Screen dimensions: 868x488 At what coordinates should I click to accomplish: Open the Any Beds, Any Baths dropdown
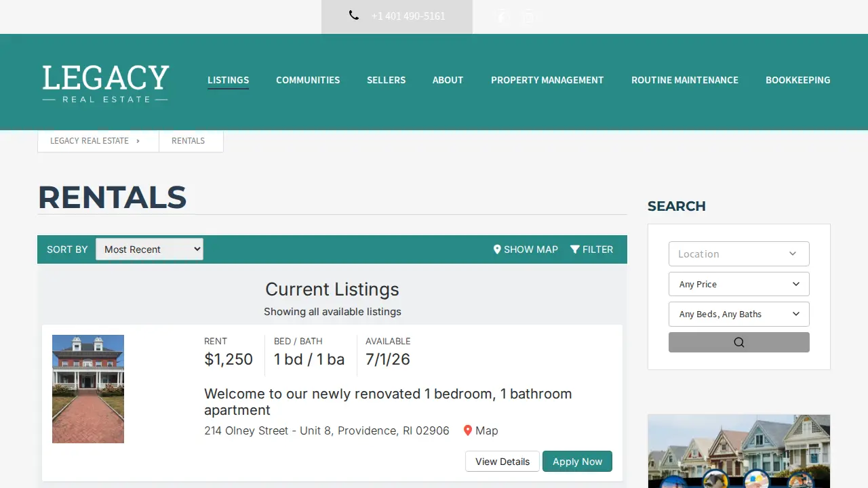pos(739,314)
